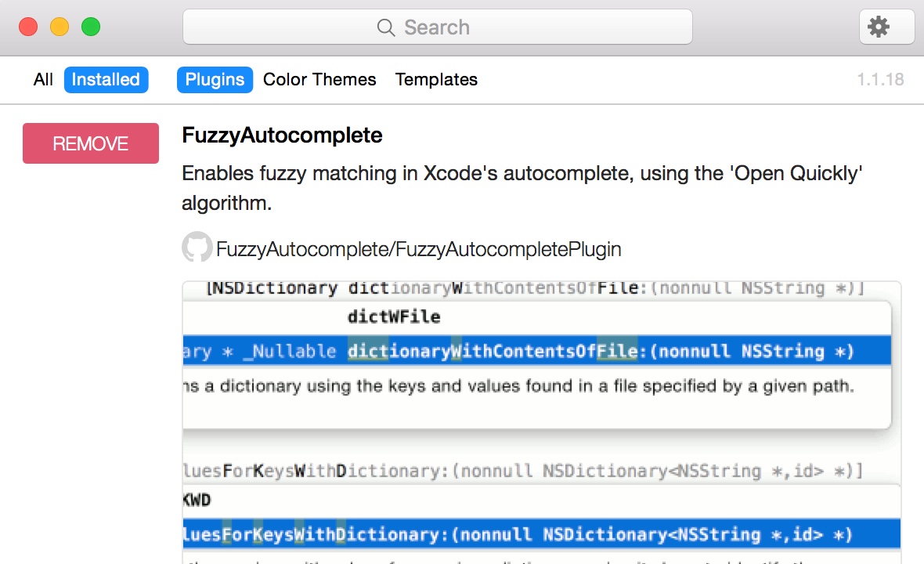924x564 pixels.
Task: Click version number 1.1.18 label
Action: click(880, 80)
